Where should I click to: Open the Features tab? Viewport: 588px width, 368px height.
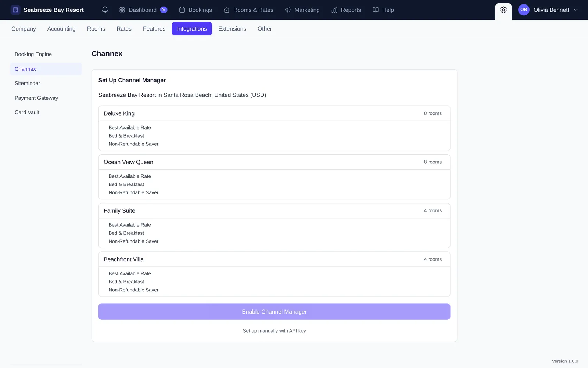click(x=154, y=29)
